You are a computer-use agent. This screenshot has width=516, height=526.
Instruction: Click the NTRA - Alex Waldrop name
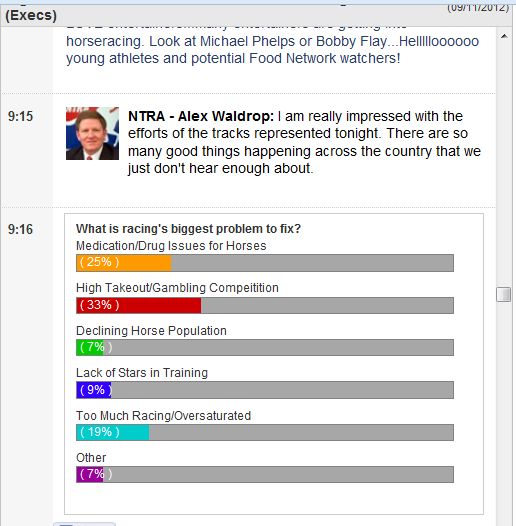(201, 116)
